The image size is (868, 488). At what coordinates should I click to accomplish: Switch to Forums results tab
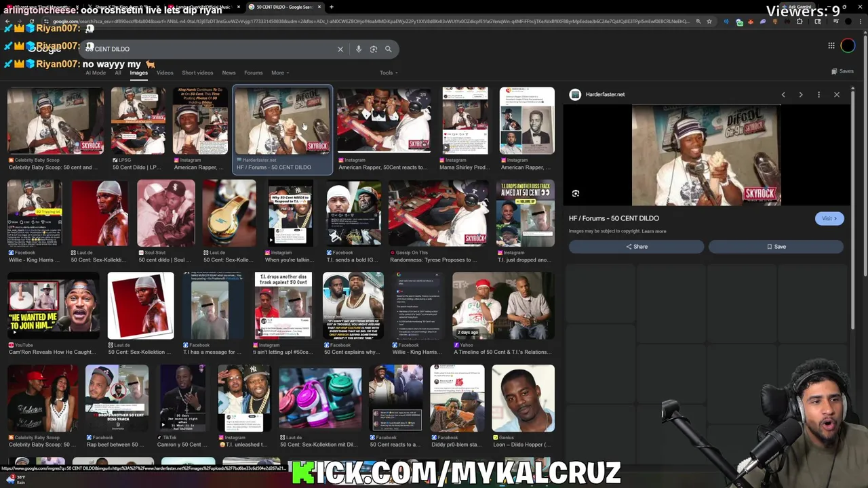pos(253,73)
